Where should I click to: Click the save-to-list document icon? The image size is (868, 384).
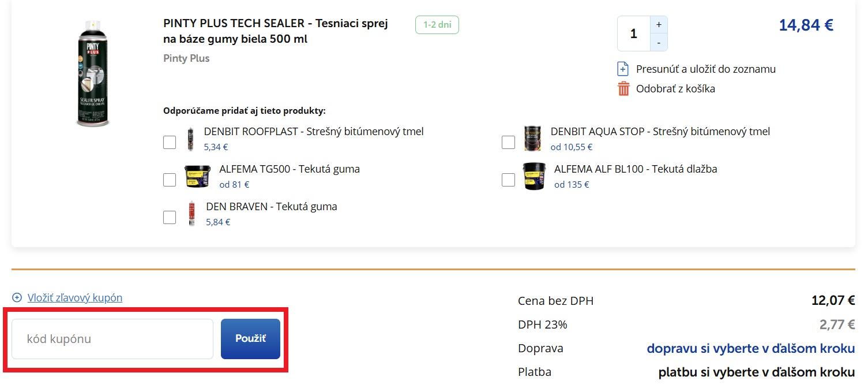(x=623, y=69)
